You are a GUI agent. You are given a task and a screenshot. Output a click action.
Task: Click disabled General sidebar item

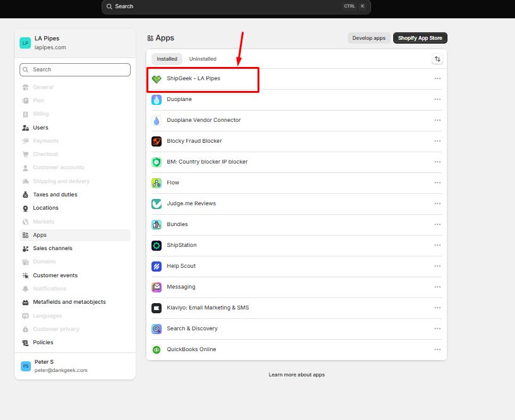pos(75,87)
